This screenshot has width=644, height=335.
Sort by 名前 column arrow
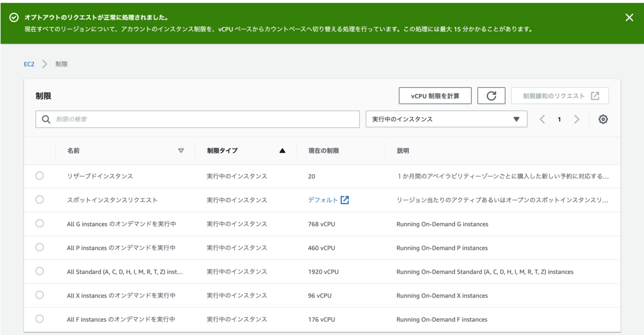pyautogui.click(x=181, y=151)
